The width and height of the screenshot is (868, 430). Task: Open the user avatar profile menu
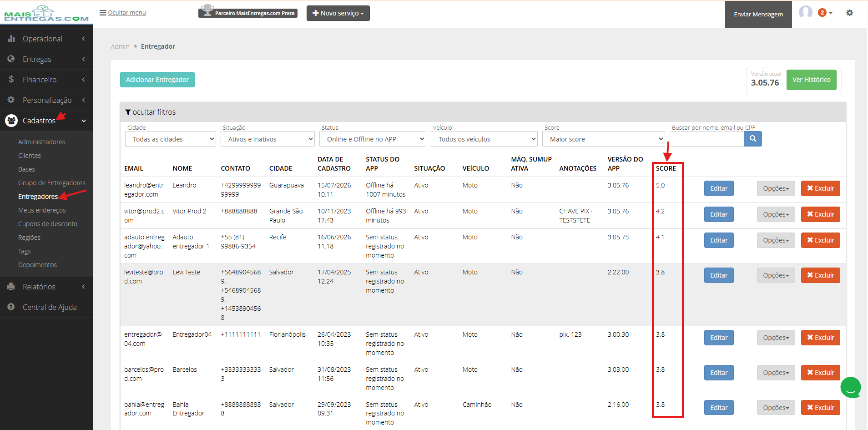(x=806, y=12)
